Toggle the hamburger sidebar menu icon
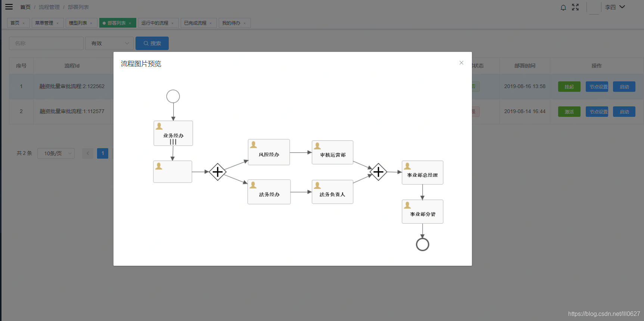 pos(9,7)
